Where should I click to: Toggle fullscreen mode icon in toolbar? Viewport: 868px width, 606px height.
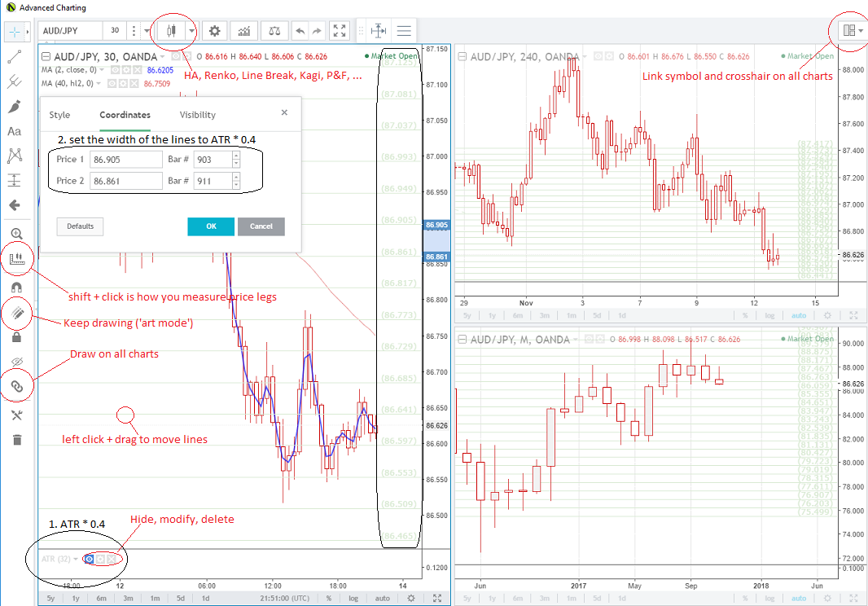coord(340,31)
